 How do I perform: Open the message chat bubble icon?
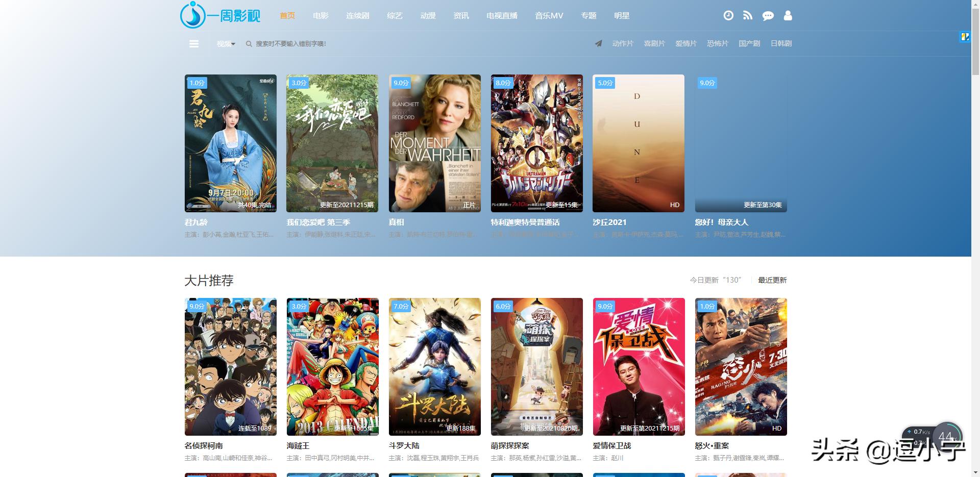pyautogui.click(x=768, y=16)
